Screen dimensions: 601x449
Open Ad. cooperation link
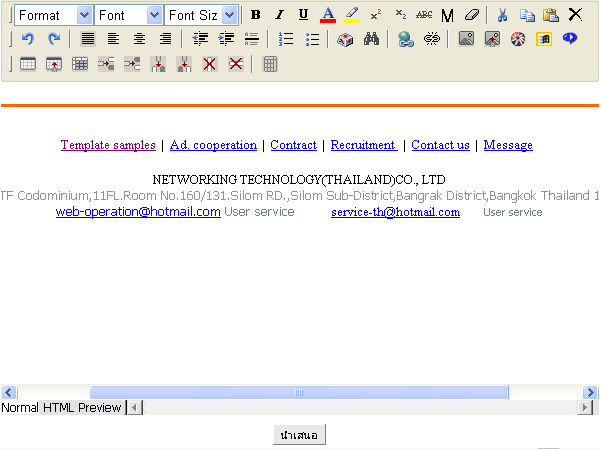pyautogui.click(x=213, y=145)
